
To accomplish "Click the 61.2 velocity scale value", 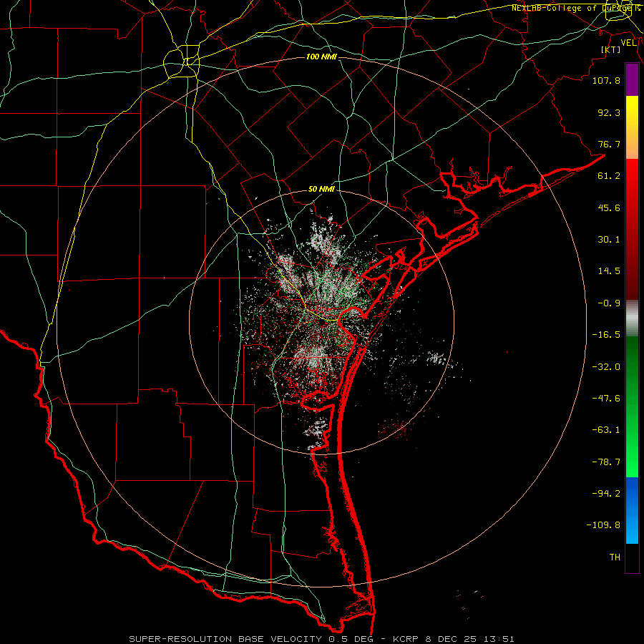I will pyautogui.click(x=609, y=176).
